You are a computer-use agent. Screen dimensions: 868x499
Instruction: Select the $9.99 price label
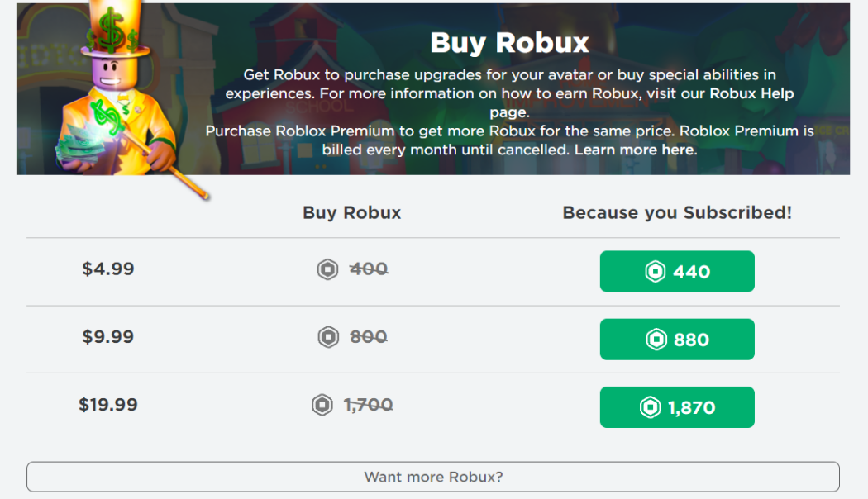tap(108, 337)
